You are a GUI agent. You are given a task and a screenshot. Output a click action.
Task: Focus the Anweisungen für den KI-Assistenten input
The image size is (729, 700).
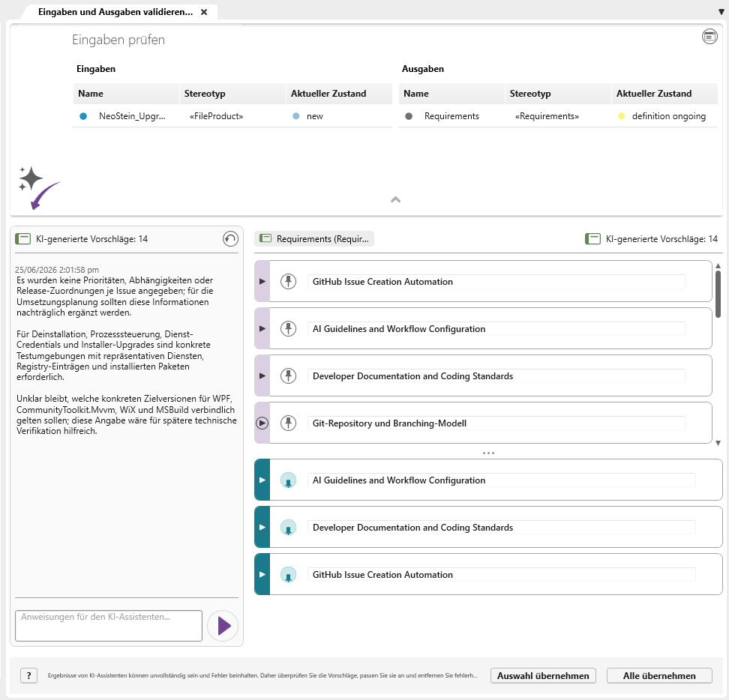(109, 626)
